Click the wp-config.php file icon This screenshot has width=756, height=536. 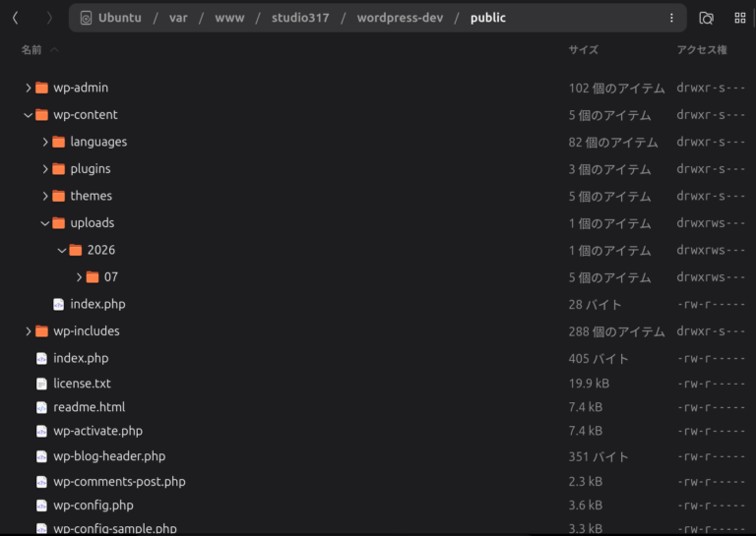[x=42, y=506]
